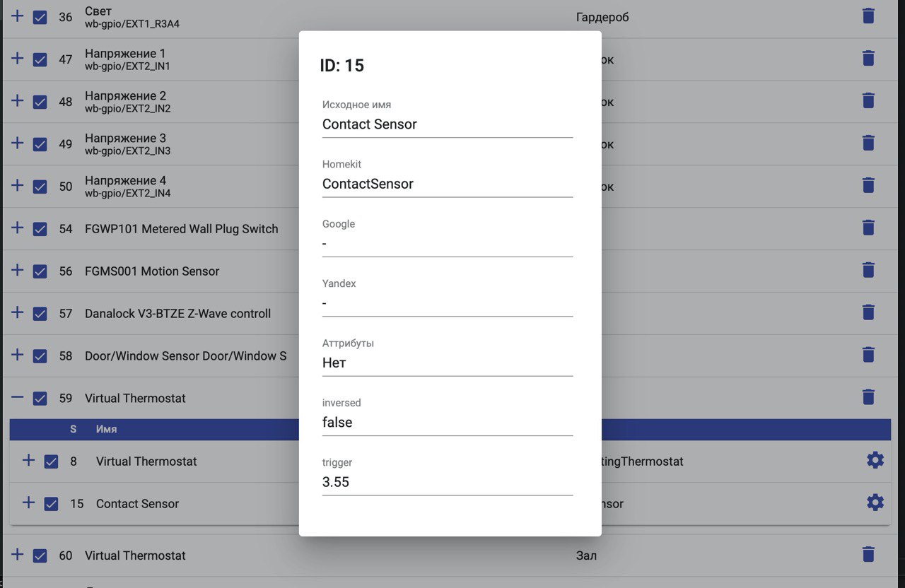Delete device 48 Напряжение 2 trash icon
905x588 pixels.
(x=869, y=101)
